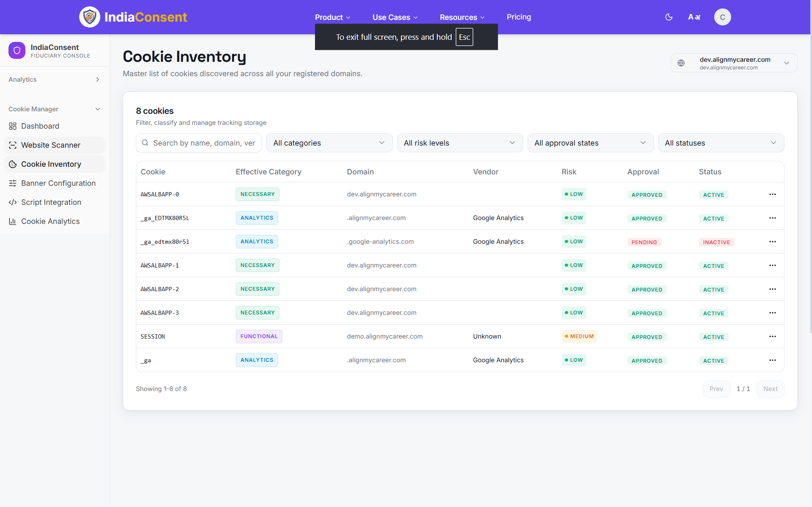812x507 pixels.
Task: Click demo.alignmycareer.com domain cell
Action: point(385,336)
